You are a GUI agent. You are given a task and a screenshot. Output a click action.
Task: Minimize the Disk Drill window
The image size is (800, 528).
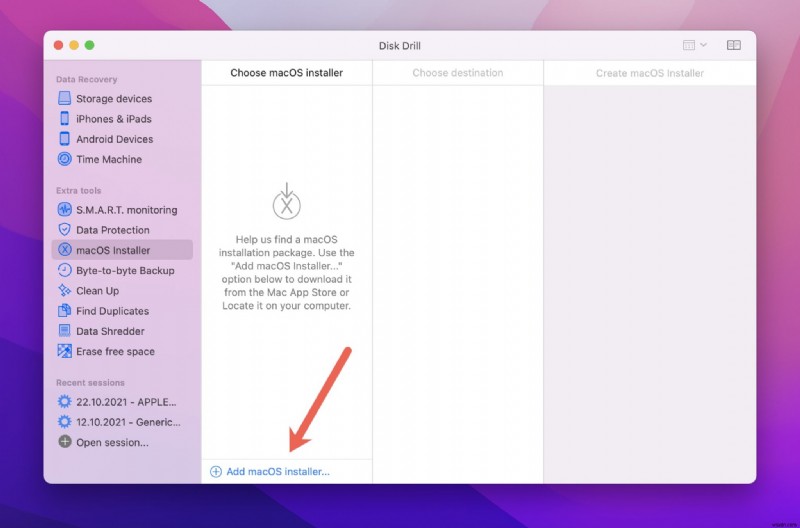click(x=74, y=45)
